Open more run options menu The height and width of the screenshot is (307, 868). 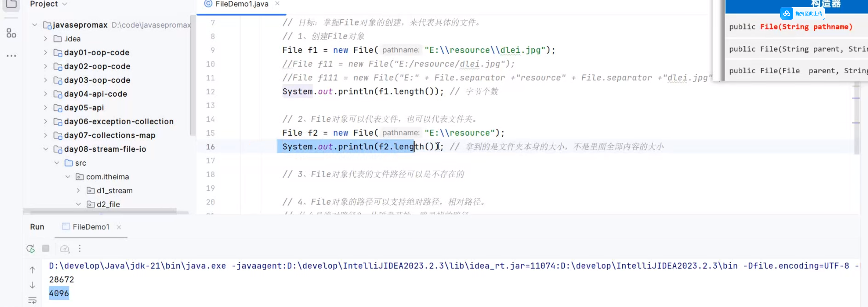pyautogui.click(x=80, y=248)
